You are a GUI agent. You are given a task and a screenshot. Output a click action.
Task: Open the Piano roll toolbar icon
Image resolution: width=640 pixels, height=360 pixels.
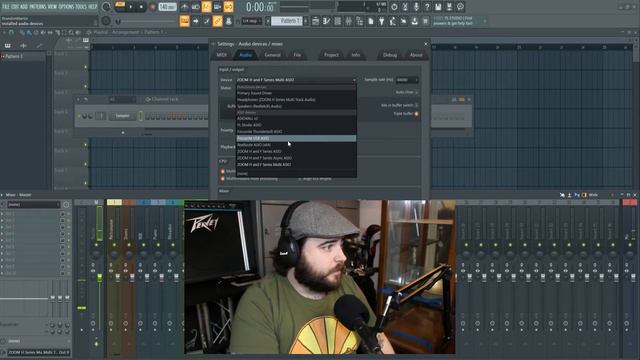coord(327,21)
